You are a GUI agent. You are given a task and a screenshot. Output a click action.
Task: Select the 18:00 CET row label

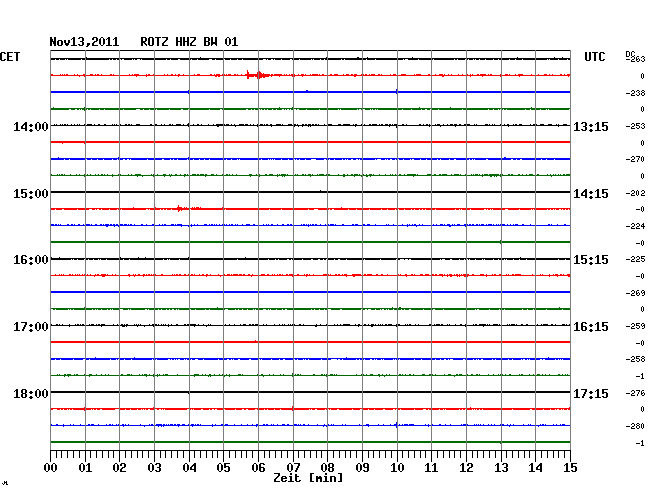coord(31,394)
